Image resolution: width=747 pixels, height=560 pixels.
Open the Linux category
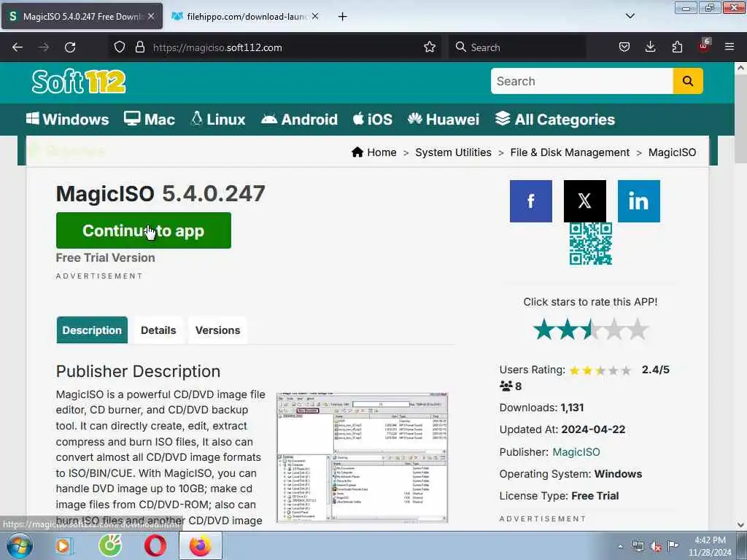[x=217, y=119]
